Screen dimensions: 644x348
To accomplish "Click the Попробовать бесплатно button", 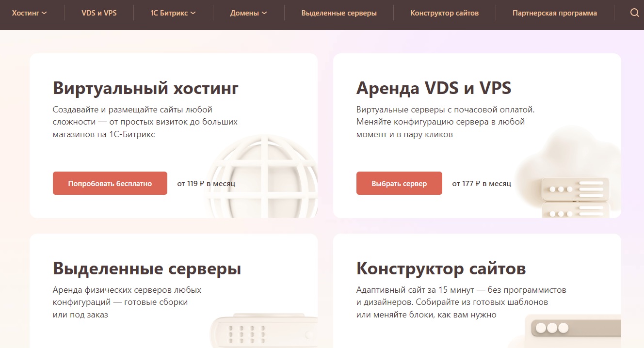I will coord(110,183).
